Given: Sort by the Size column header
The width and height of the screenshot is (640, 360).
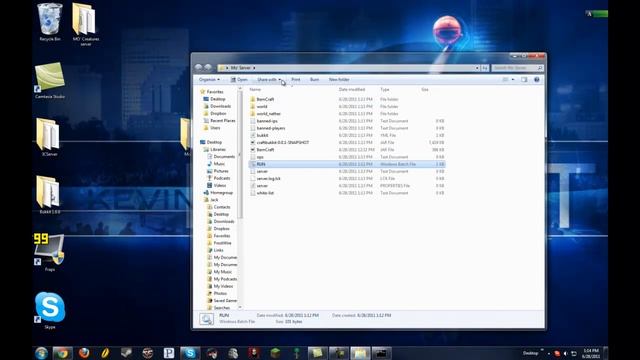Looking at the screenshot, I should pyautogui.click(x=425, y=89).
